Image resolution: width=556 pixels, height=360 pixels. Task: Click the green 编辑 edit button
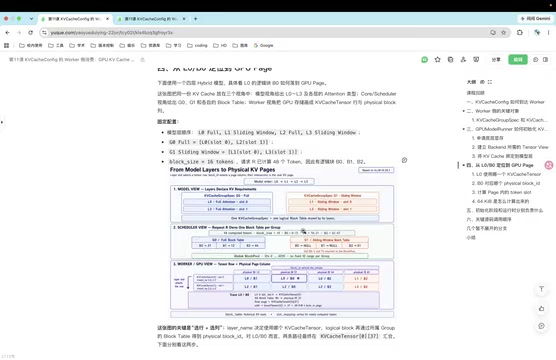point(518,60)
